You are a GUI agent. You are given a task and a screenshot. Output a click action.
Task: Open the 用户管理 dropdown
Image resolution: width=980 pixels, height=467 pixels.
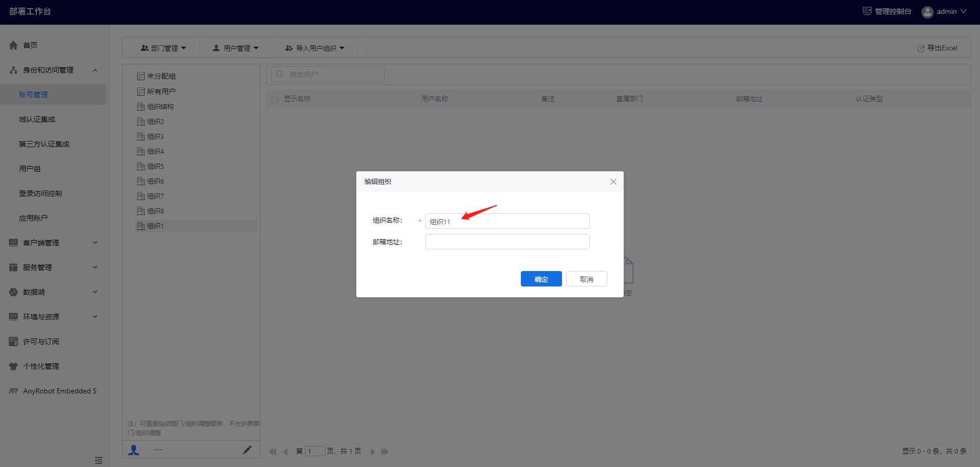click(x=235, y=48)
